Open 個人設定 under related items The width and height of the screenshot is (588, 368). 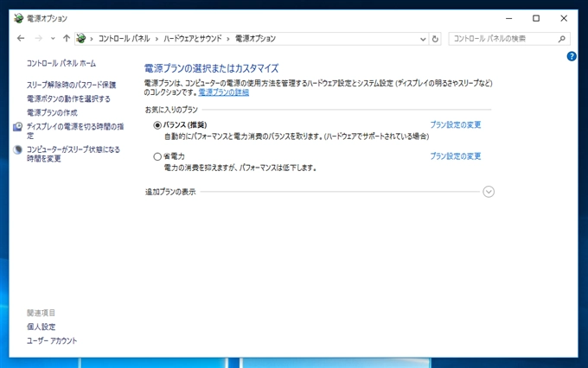41,327
